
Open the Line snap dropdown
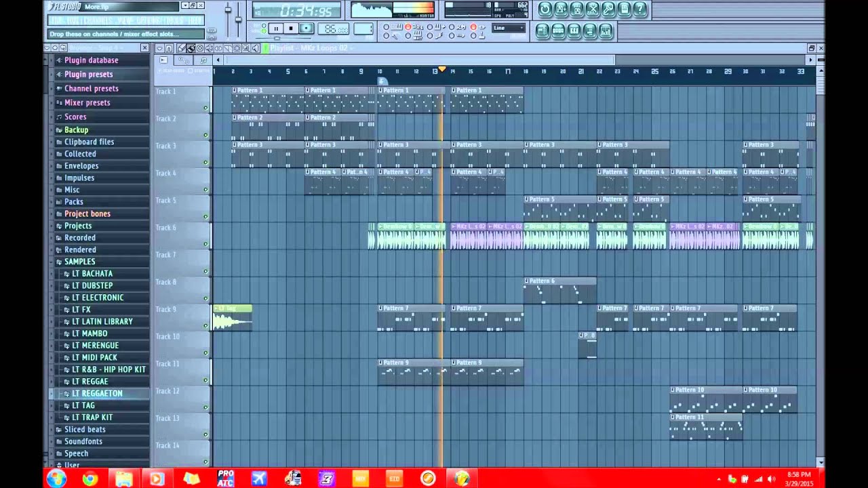509,28
